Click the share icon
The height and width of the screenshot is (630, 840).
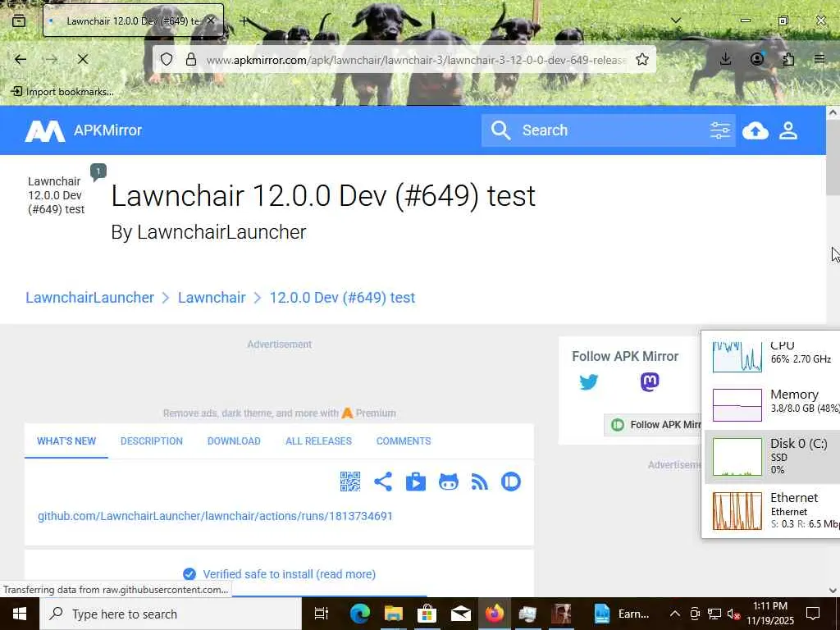pos(383,482)
